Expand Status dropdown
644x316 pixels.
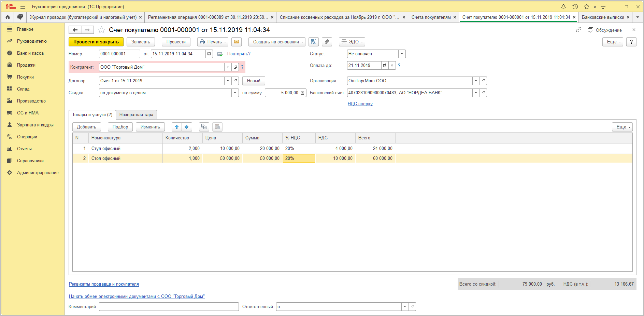point(402,54)
